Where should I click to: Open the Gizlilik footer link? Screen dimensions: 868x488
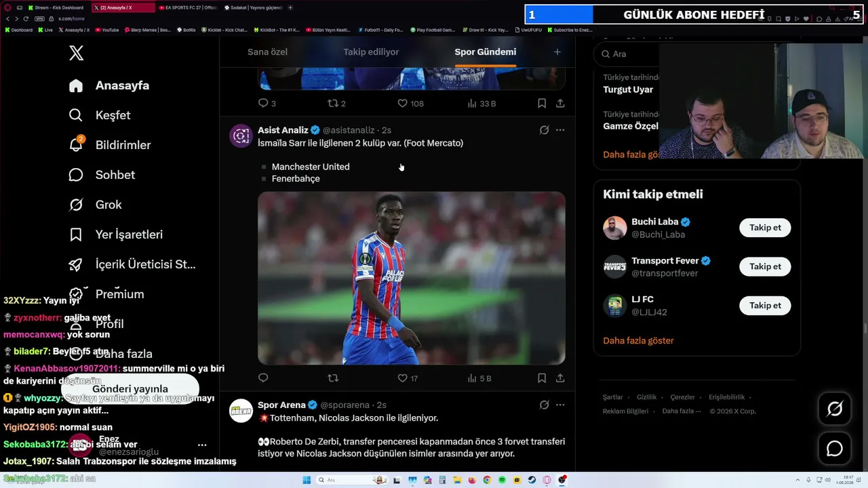click(x=647, y=397)
